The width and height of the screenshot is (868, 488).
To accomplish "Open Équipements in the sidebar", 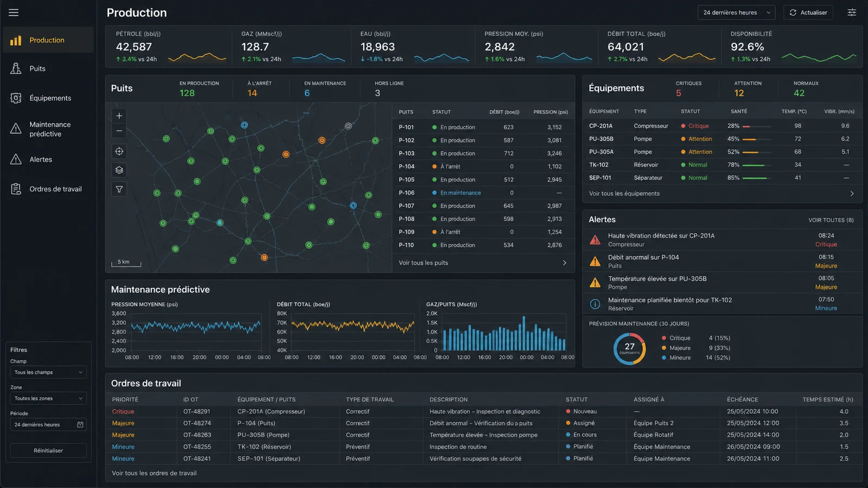I will [x=48, y=98].
